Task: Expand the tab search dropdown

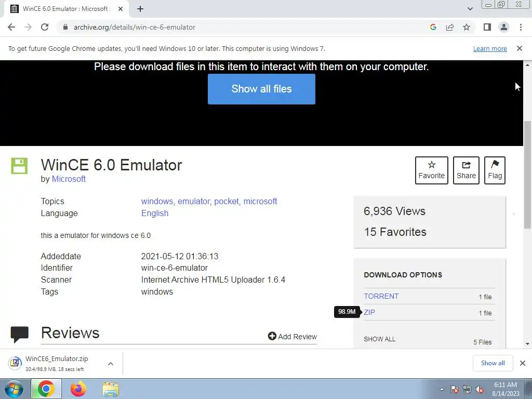Action: [470, 9]
